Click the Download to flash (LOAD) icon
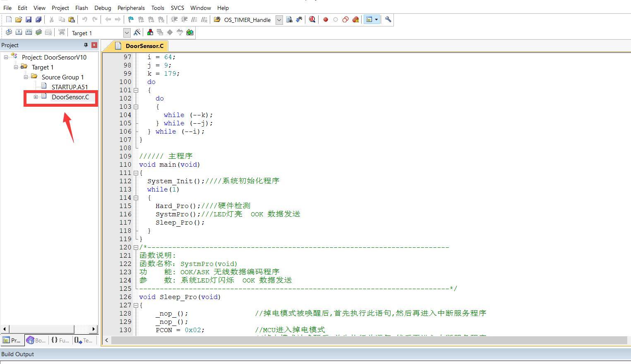This screenshot has height=364, width=631. [62, 32]
